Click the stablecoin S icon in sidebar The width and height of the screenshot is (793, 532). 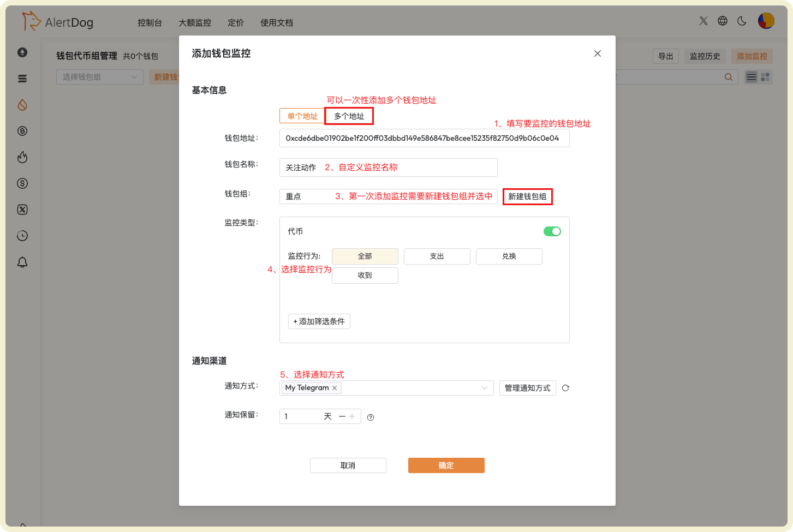pos(22,183)
